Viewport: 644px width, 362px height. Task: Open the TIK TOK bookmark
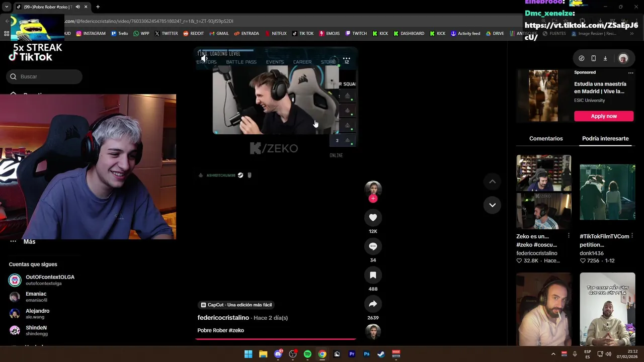pyautogui.click(x=303, y=34)
